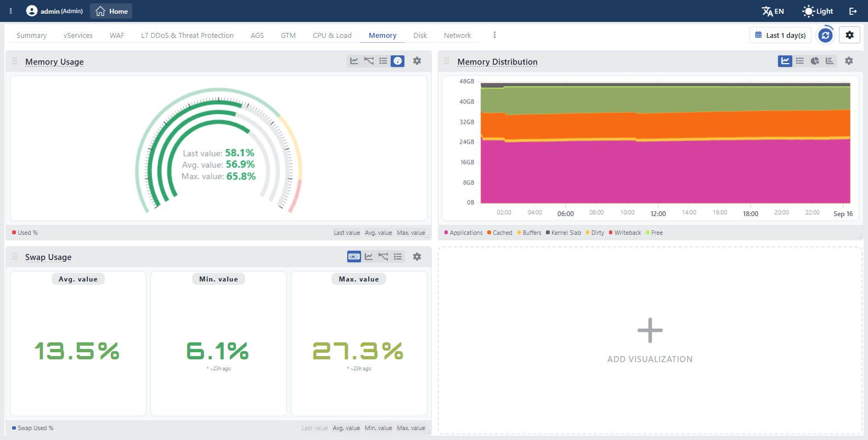Show Swap Usage as a list
Screen dimensions: 868x440
[398, 256]
